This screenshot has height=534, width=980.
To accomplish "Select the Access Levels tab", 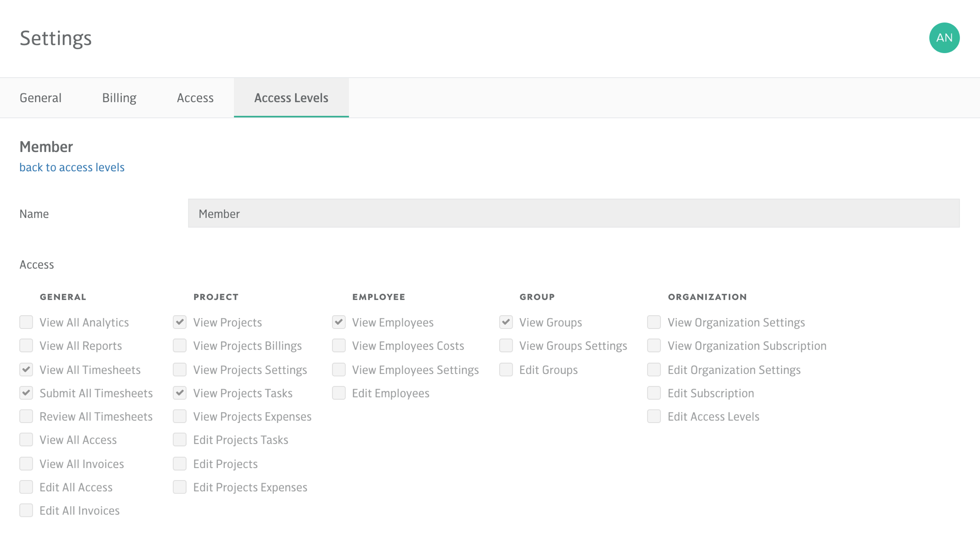I will [291, 98].
